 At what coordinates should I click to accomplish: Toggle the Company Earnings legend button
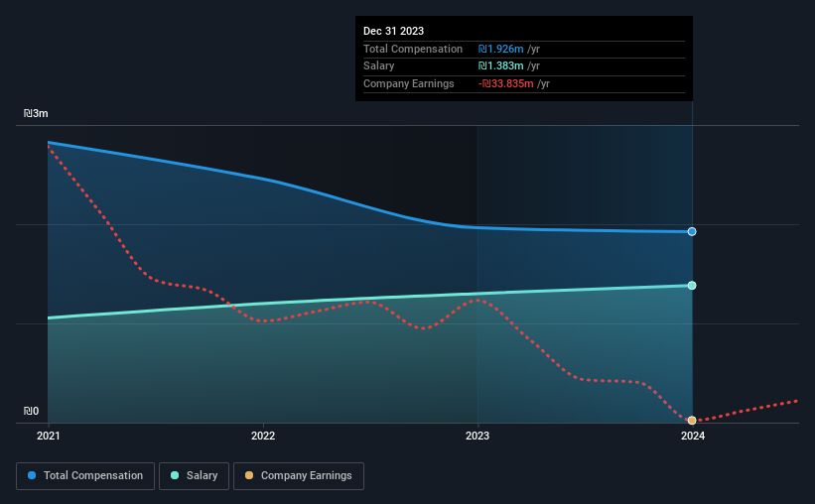299,476
